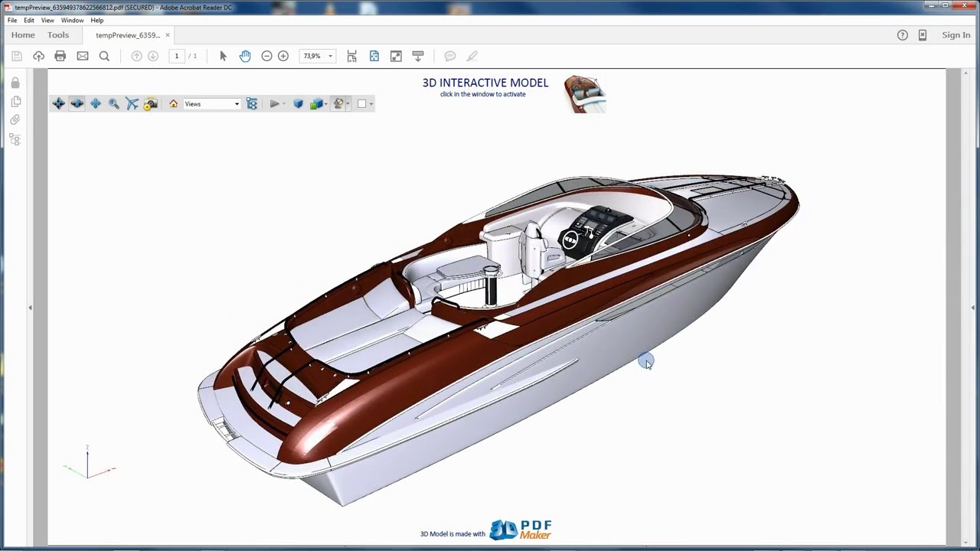
Task: Open the model tree panel in sidebar
Action: tap(15, 139)
